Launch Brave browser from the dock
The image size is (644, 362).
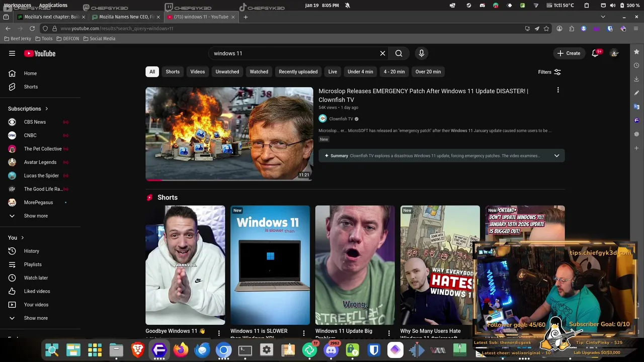pyautogui.click(x=138, y=350)
